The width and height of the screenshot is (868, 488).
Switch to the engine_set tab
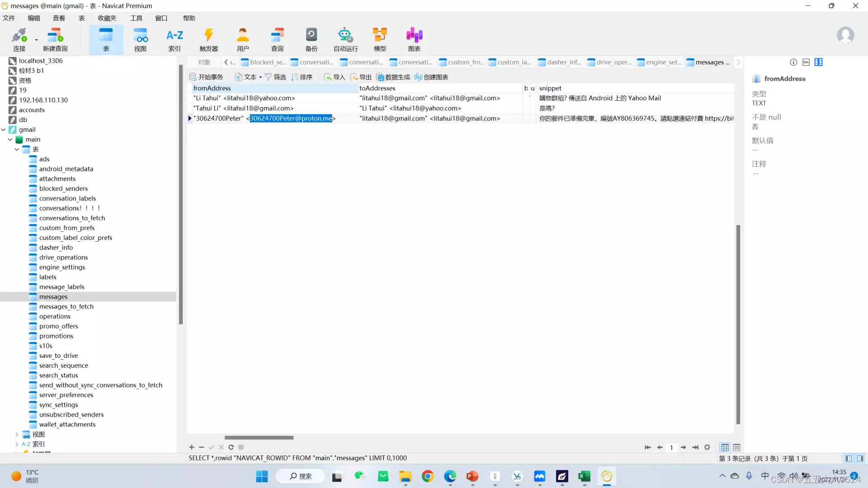pyautogui.click(x=659, y=62)
